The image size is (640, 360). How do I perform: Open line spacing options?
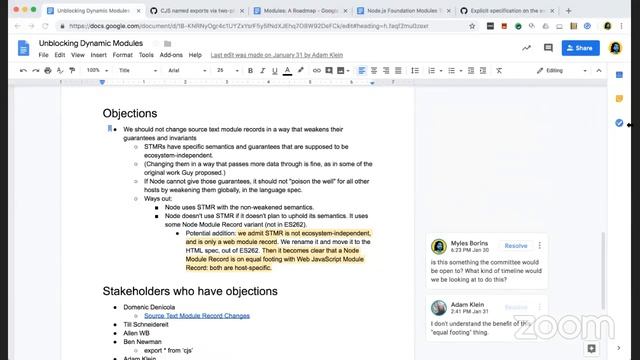click(x=415, y=71)
